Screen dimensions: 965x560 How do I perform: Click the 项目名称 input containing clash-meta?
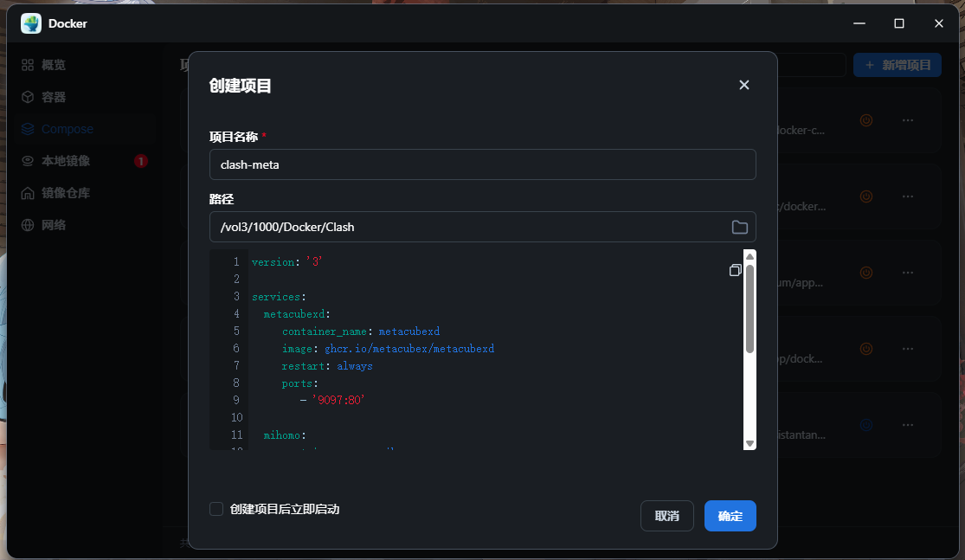[x=483, y=164]
